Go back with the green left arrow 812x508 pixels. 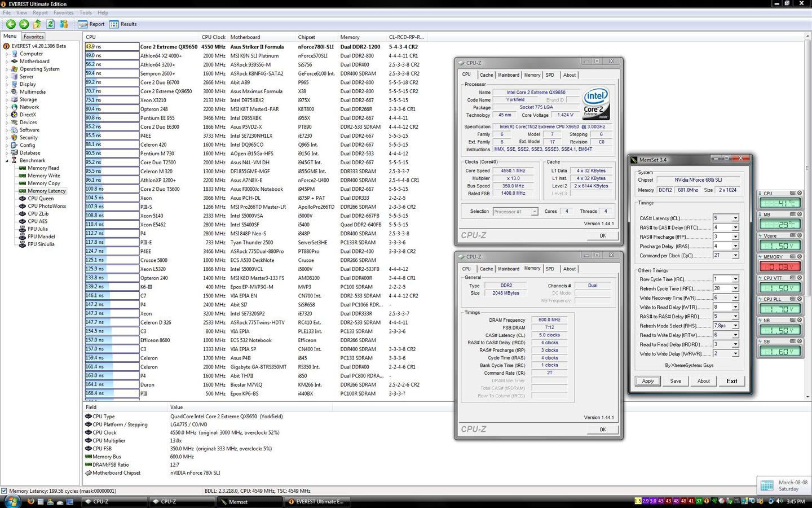tap(11, 24)
